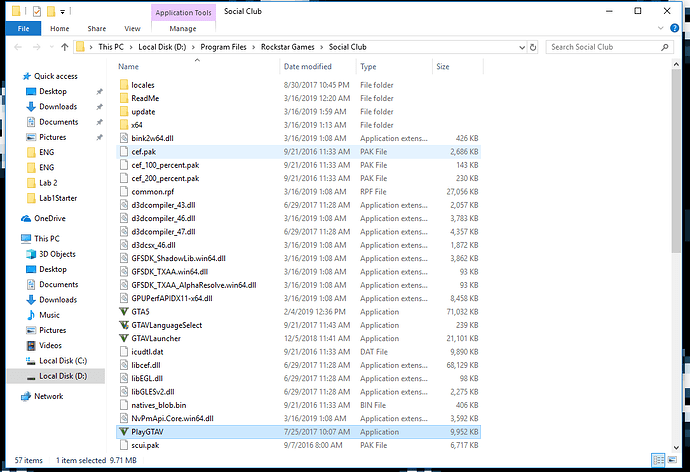Open the View ribbon tab
690x472 pixels.
(132, 29)
